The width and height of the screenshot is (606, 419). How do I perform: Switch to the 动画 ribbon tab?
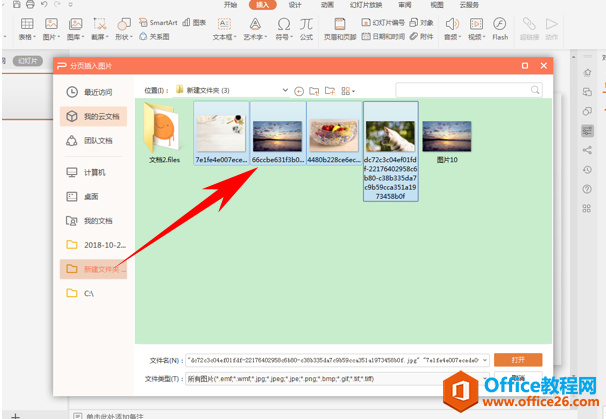click(x=327, y=5)
